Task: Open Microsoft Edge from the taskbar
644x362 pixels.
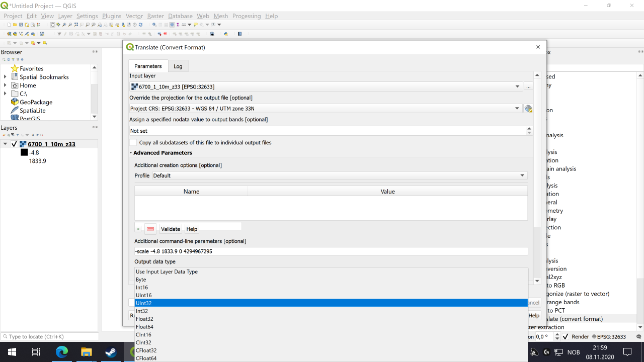Action: click(62, 352)
